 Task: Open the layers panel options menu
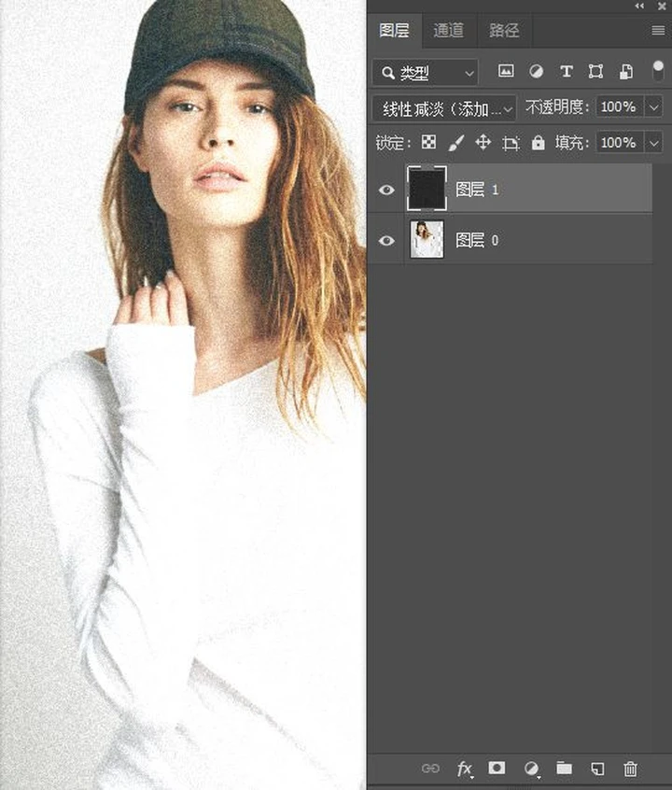(x=658, y=31)
